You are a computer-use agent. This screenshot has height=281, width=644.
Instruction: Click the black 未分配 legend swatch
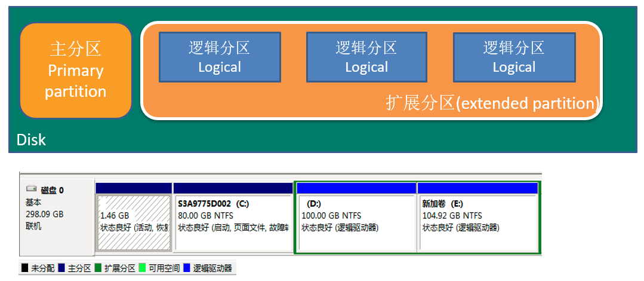click(x=24, y=268)
